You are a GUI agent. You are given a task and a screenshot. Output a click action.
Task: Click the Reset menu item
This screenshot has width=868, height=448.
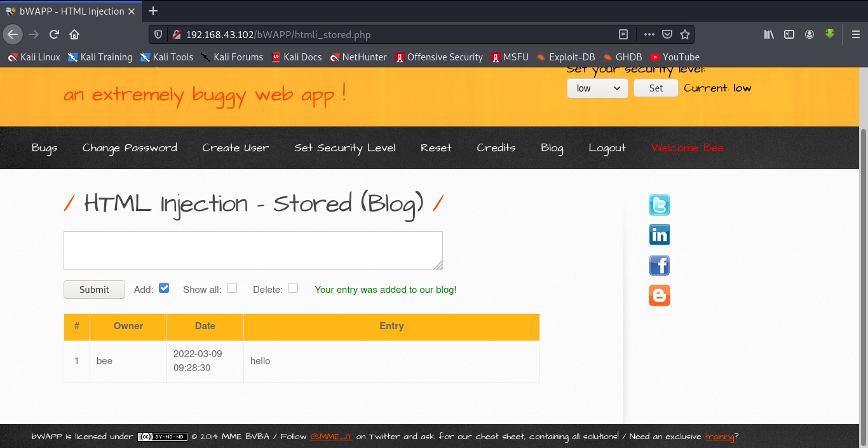tap(436, 147)
